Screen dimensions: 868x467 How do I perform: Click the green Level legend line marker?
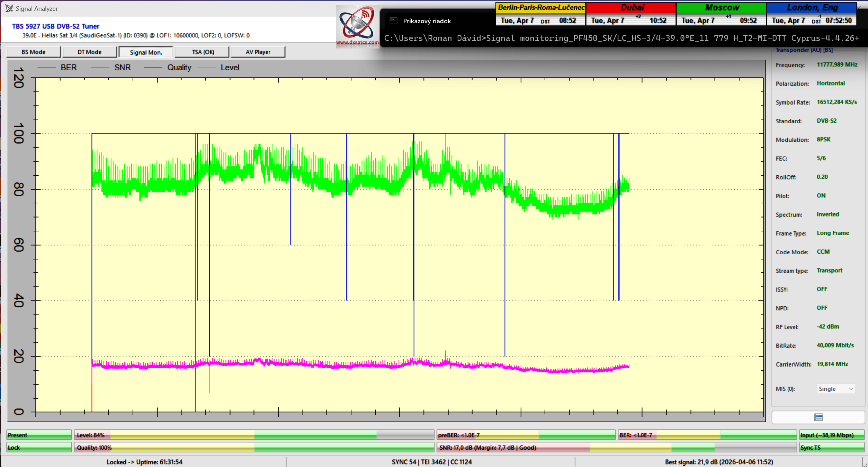point(206,68)
